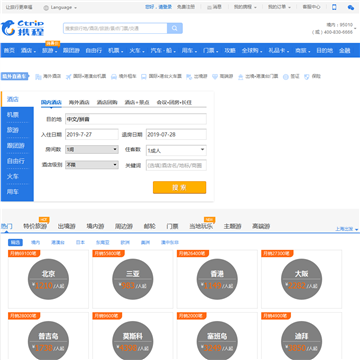This screenshot has width=360, height=360.
Task: Click the orange 搜索 hotel search button
Action: [x=179, y=187]
